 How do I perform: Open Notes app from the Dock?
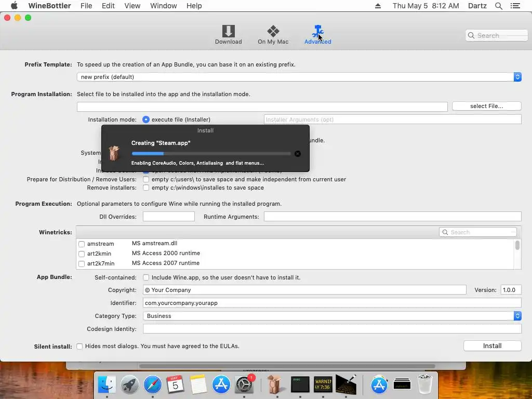(x=198, y=384)
